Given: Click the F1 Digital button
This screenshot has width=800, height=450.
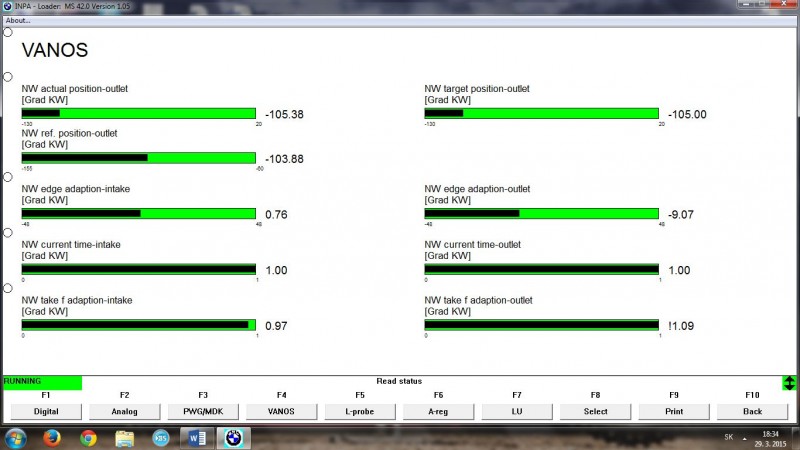Looking at the screenshot, I should [x=46, y=411].
